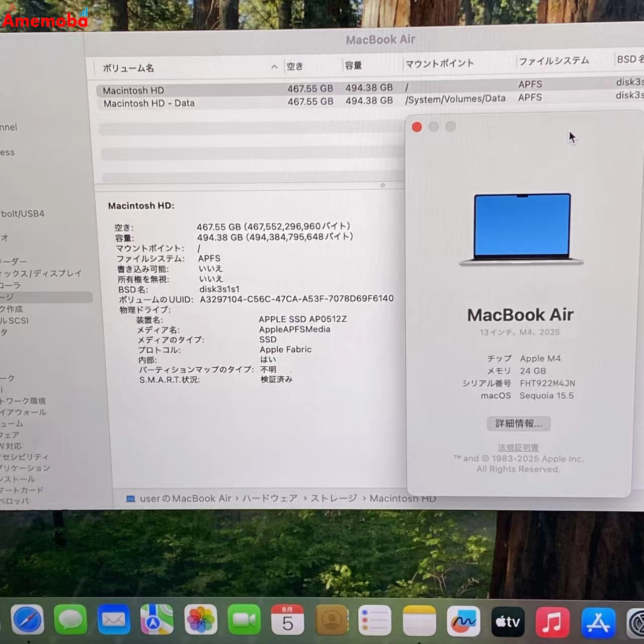Select ネットワーク環境 in the sidebar list
Screen dimensions: 644x644
coord(24,401)
